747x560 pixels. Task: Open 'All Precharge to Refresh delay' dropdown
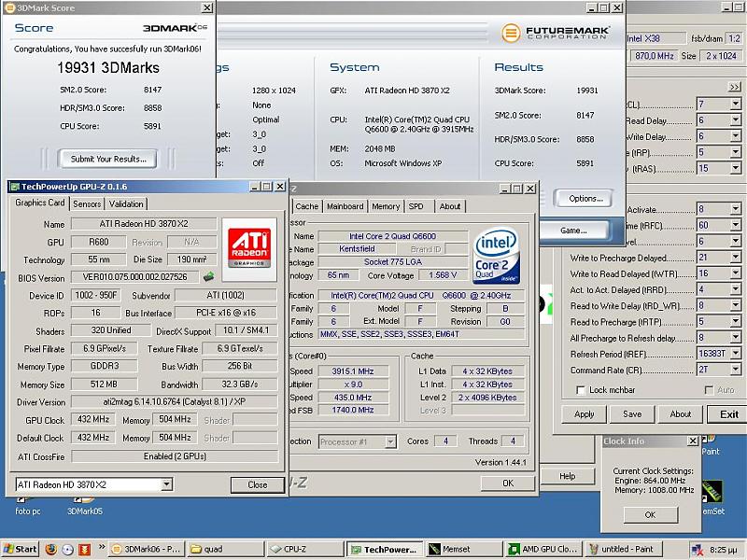pos(736,338)
